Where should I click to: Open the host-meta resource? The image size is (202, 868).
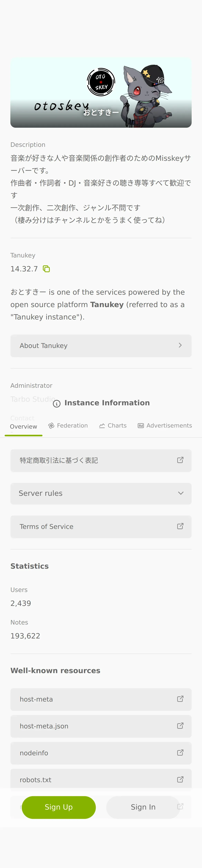coord(101,699)
